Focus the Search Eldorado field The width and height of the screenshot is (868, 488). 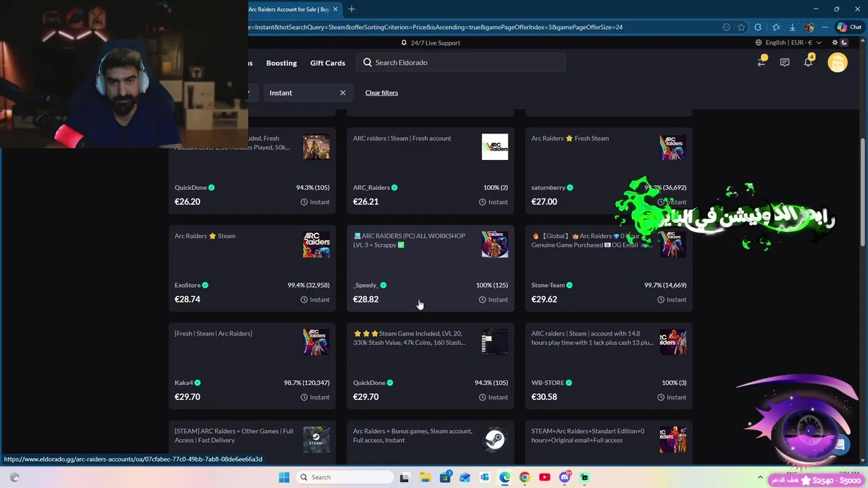460,62
